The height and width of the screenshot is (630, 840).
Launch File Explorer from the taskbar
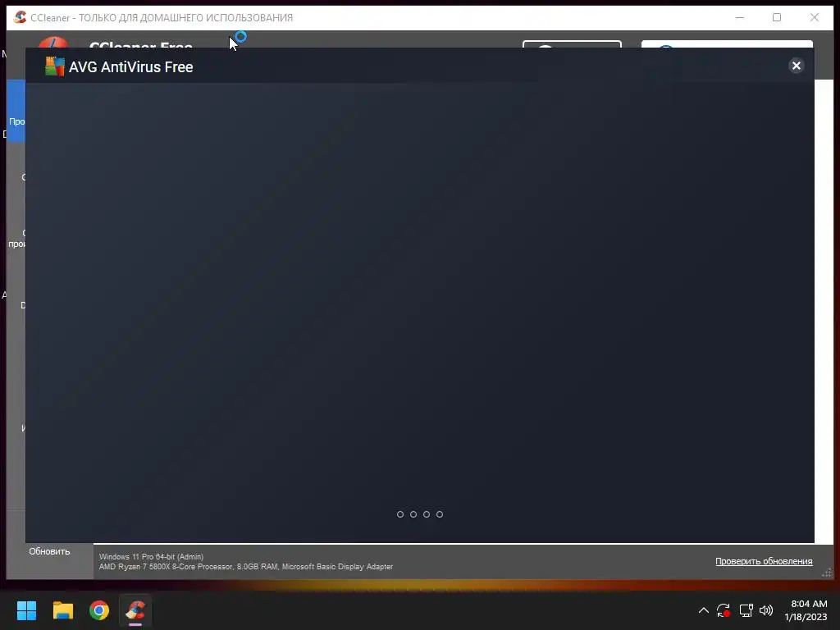(x=62, y=610)
